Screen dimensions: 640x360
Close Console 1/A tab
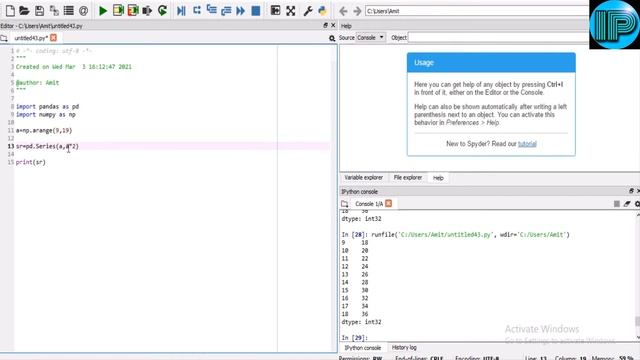point(389,203)
